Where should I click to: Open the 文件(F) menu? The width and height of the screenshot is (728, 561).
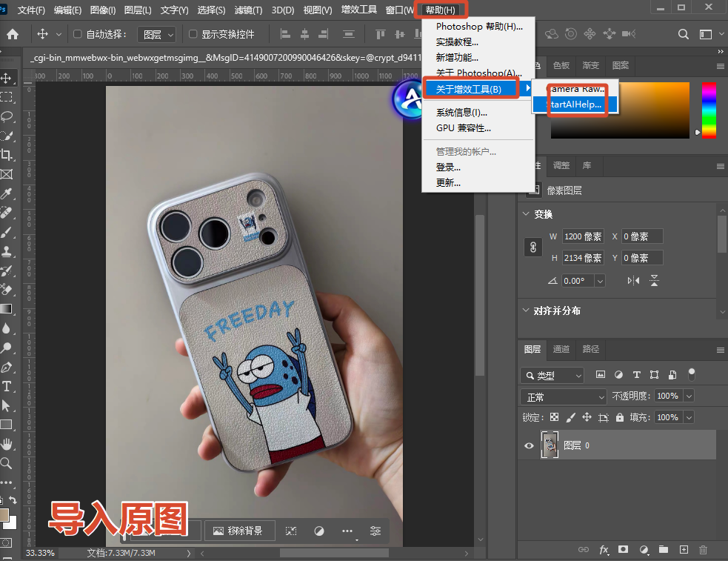31,10
